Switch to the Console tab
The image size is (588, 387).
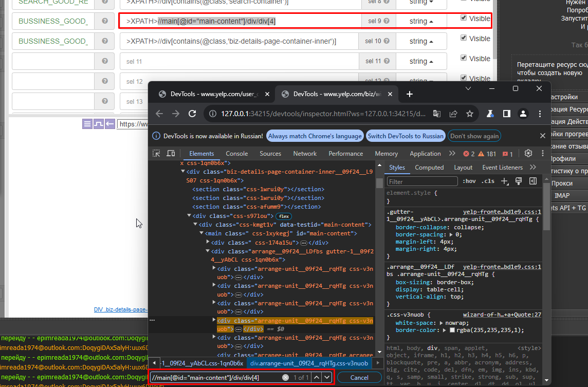236,154
